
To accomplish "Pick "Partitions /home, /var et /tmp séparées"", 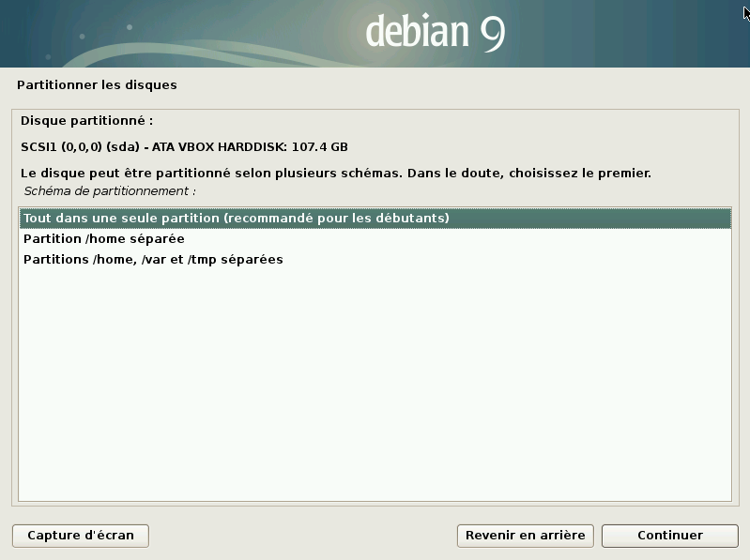I will pyautogui.click(x=375, y=260).
